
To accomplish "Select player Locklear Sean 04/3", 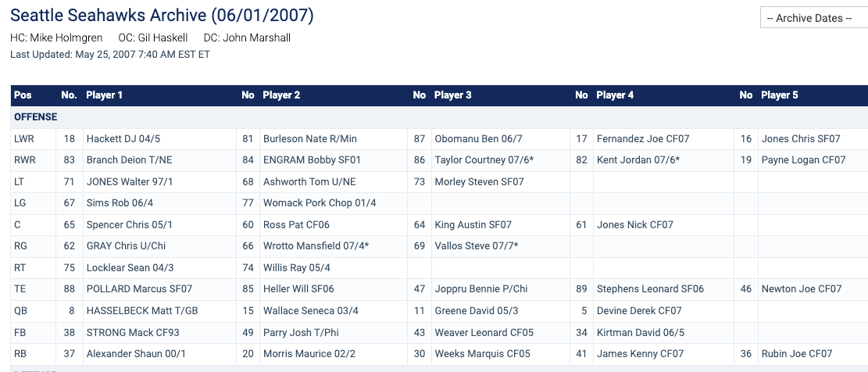I will (130, 268).
